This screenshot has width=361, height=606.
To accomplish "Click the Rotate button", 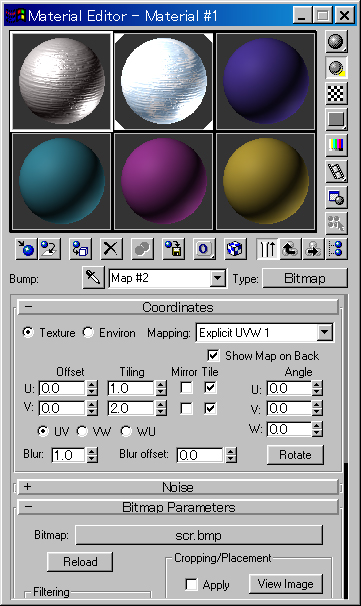I will [295, 454].
